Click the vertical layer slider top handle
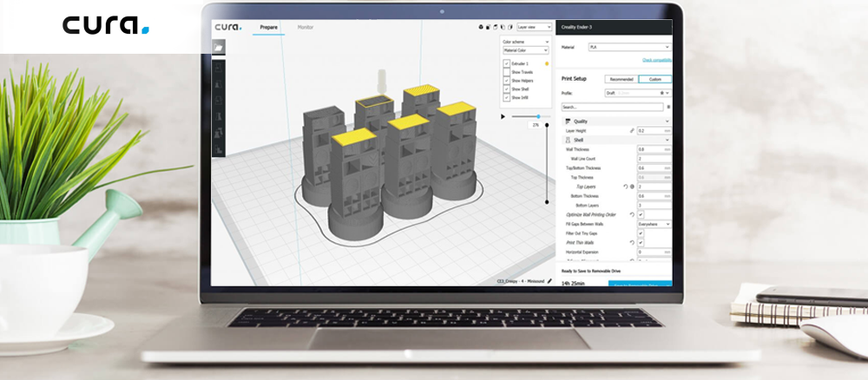 coord(547,124)
